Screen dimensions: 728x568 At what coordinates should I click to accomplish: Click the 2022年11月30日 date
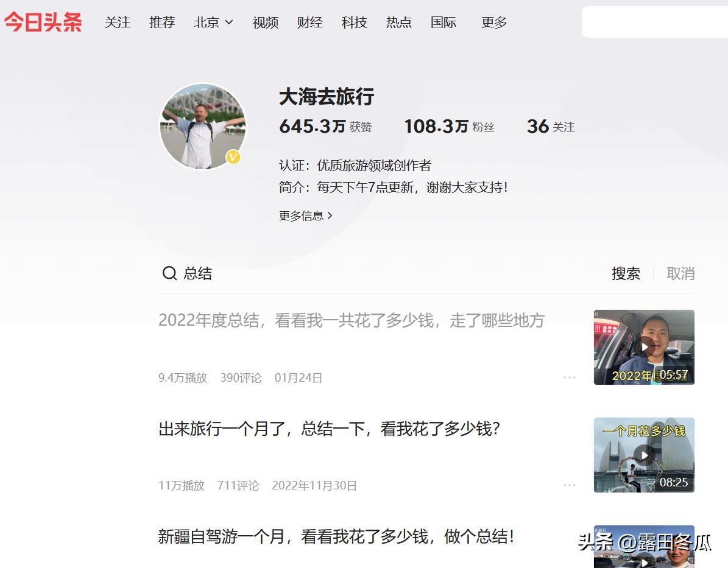pos(314,485)
